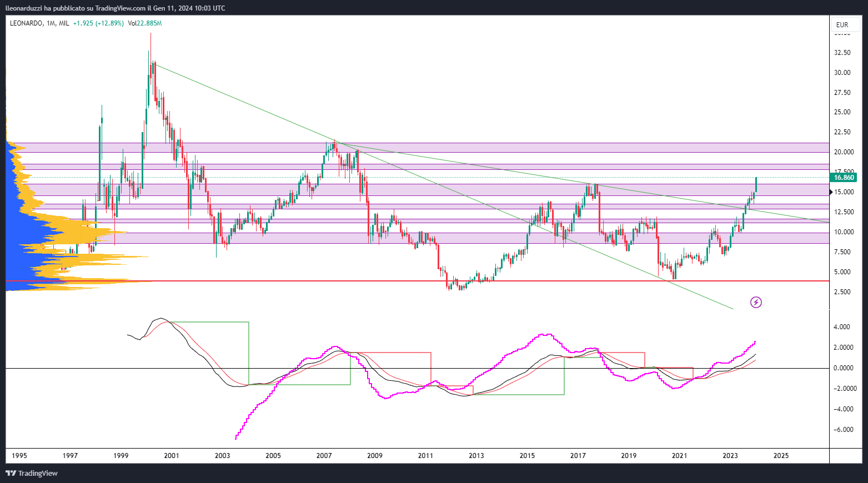Click the 2.500 price axis label
This screenshot has width=868, height=483.
pos(842,292)
